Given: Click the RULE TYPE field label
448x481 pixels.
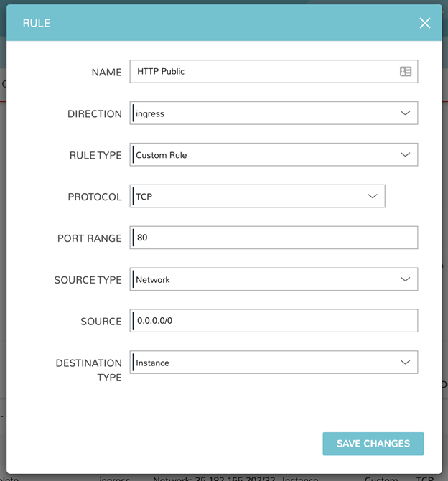Looking at the screenshot, I should 95,156.
